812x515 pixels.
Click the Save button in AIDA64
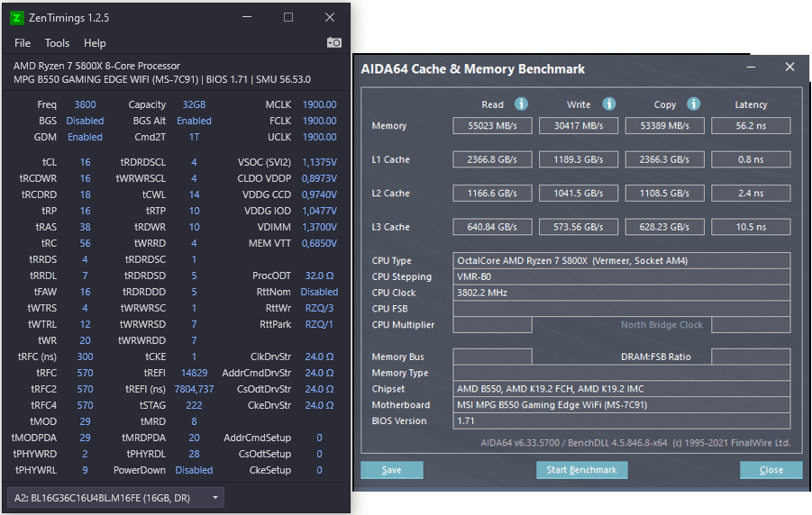coord(392,470)
